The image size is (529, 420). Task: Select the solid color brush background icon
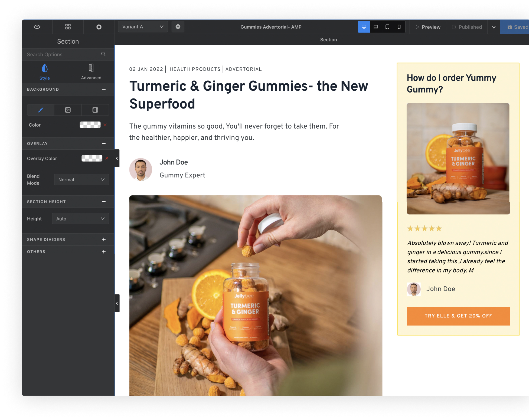[41, 110]
